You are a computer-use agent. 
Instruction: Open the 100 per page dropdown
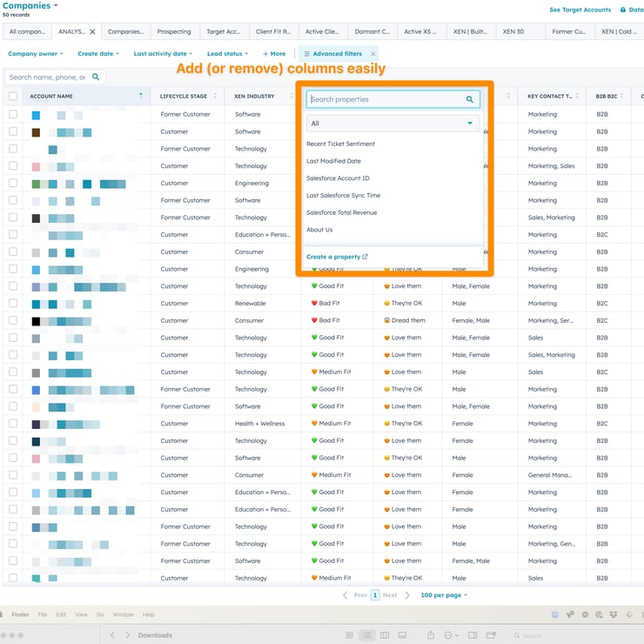(x=444, y=595)
